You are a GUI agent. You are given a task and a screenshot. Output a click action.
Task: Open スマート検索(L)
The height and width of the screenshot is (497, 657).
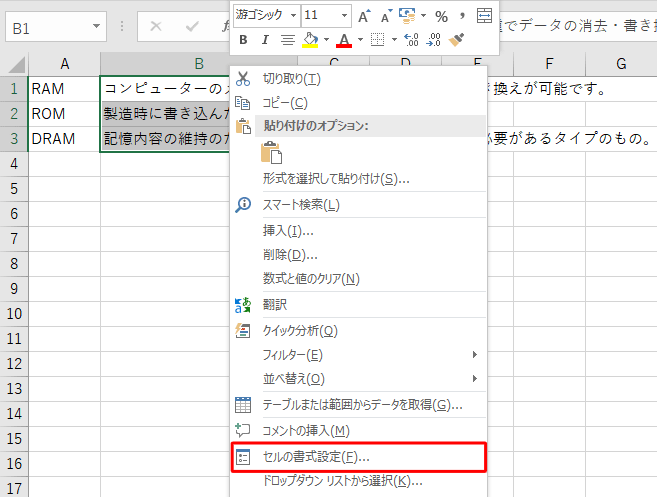[x=359, y=205]
